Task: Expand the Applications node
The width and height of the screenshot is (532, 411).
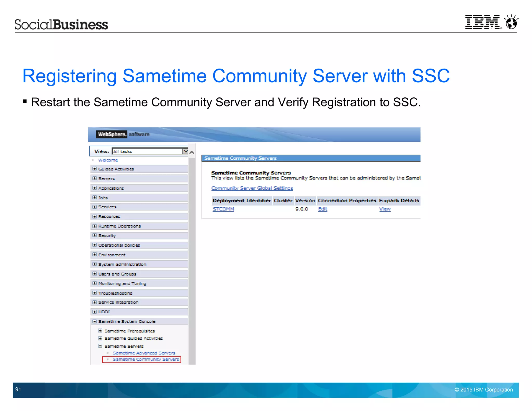Action: point(95,188)
